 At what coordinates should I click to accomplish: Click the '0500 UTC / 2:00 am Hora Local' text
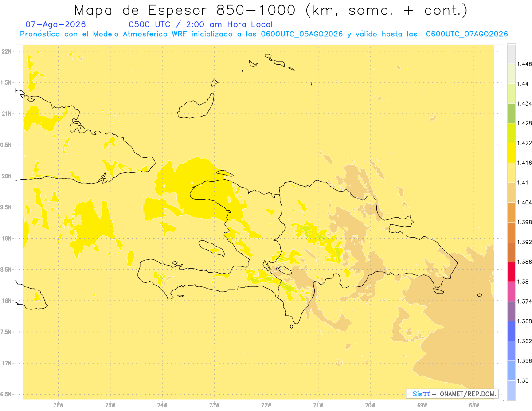200,25
